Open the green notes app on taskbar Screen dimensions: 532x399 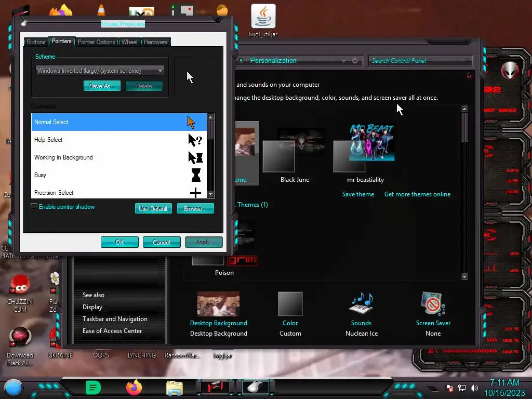[94, 388]
